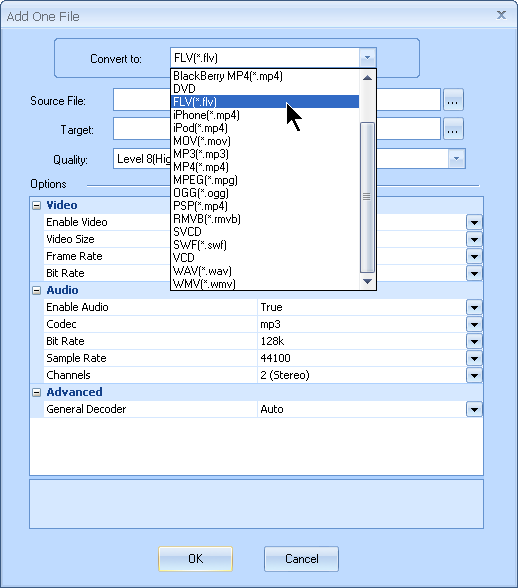Pick WMV(*.wmv) at list bottom
The width and height of the screenshot is (518, 588).
click(x=265, y=284)
